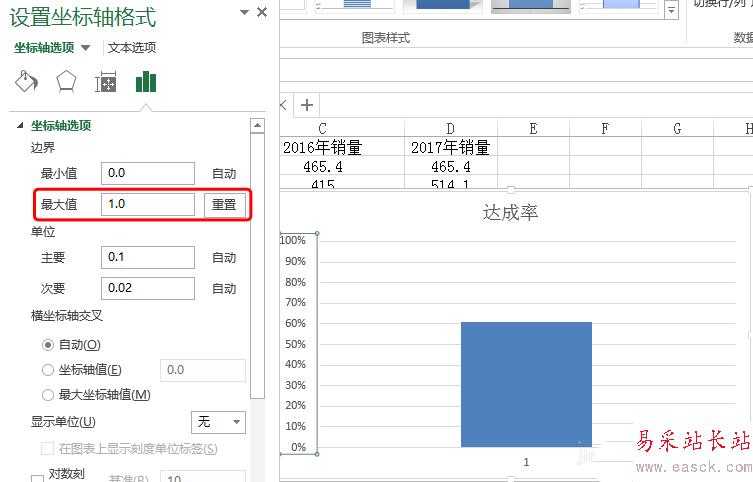Toggle 在图表上显示刻度单位标签 checkbox

pyautogui.click(x=47, y=448)
